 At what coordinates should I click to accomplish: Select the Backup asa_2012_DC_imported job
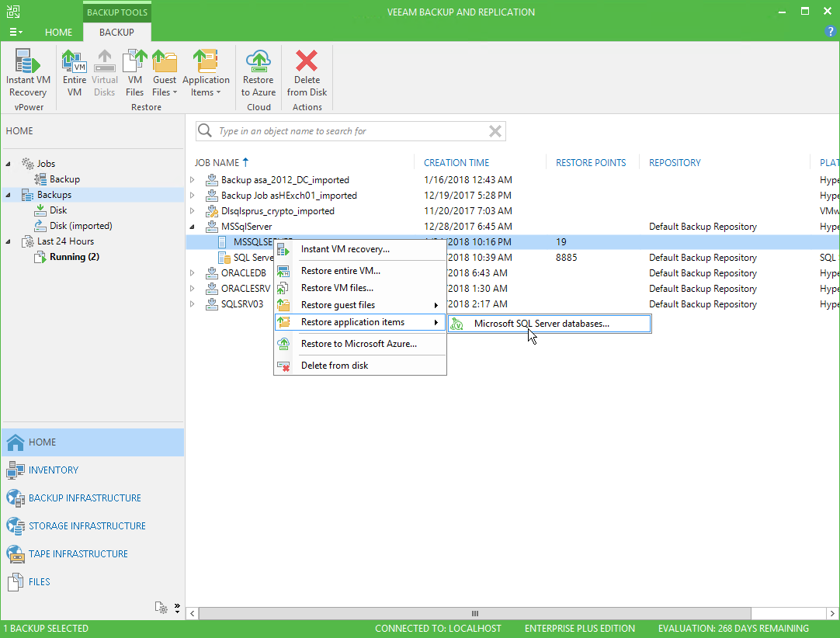coord(285,180)
